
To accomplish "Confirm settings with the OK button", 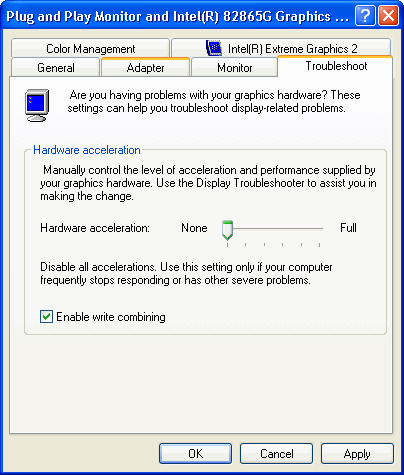I will click(195, 453).
